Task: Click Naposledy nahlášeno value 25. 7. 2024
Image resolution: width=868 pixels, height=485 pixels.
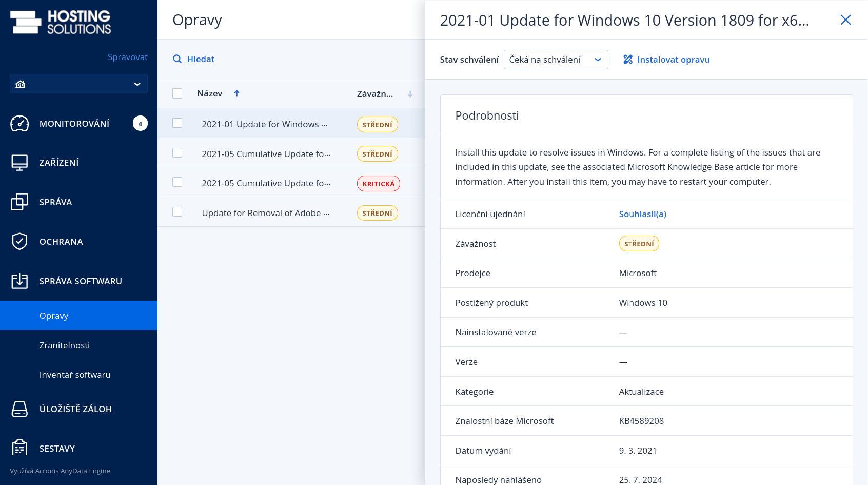Action: pyautogui.click(x=640, y=480)
